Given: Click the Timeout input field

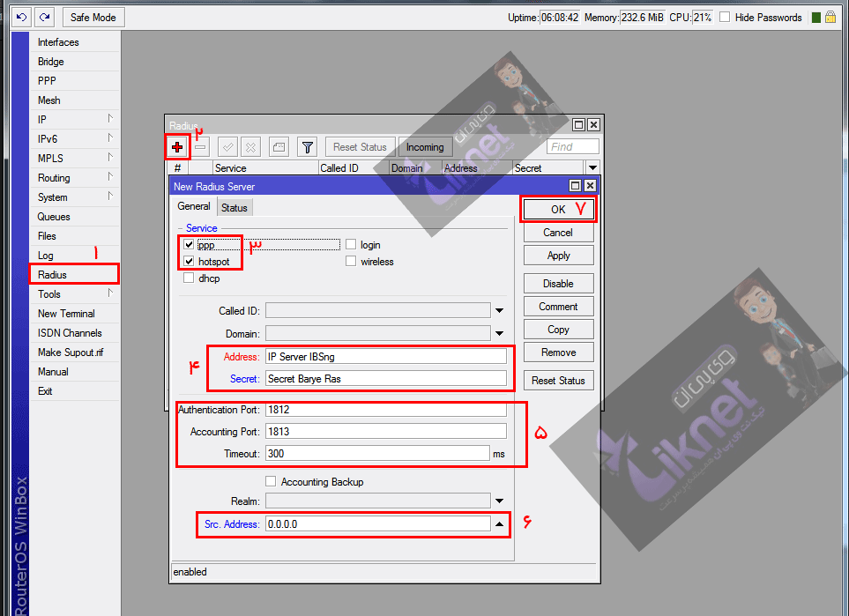Looking at the screenshot, I should click(376, 453).
